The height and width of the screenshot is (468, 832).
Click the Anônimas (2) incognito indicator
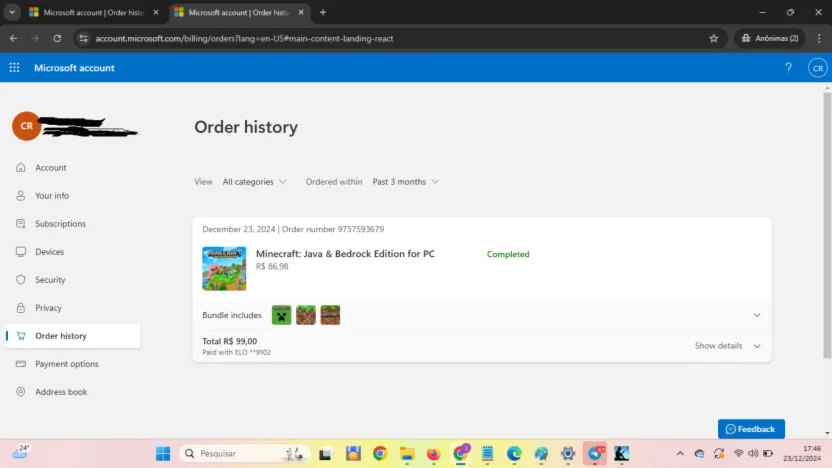(x=770, y=38)
